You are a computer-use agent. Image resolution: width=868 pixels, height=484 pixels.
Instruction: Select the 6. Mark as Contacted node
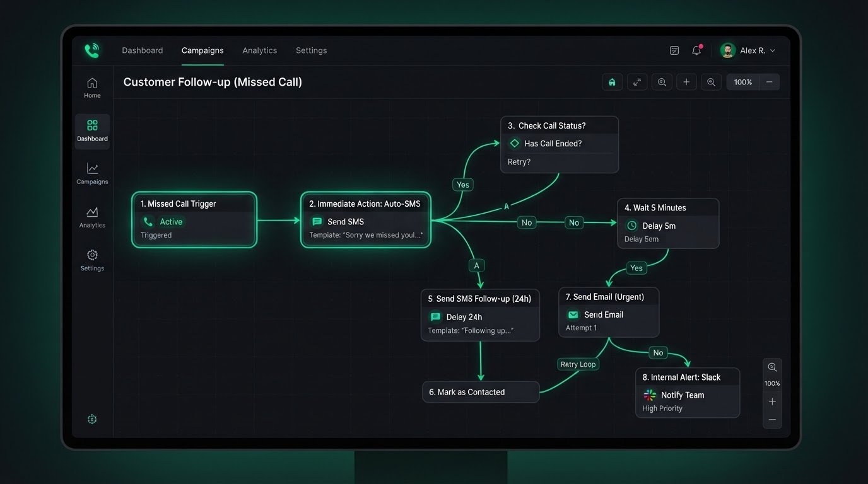(481, 392)
